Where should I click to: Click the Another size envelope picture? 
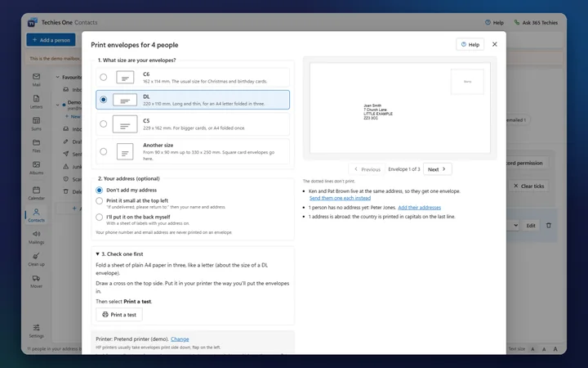click(125, 152)
